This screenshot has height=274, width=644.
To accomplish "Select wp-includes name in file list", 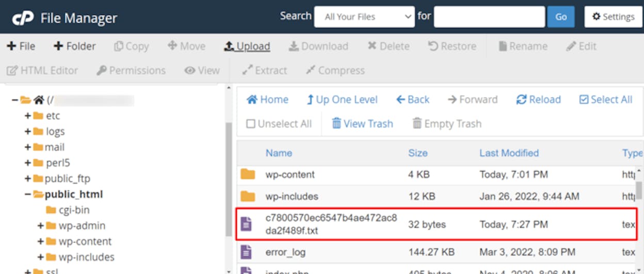I will pyautogui.click(x=292, y=196).
